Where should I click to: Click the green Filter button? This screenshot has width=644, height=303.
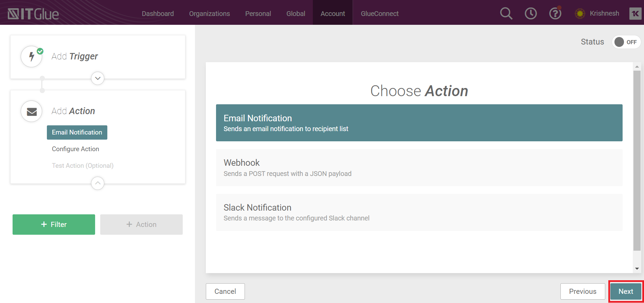tap(54, 225)
